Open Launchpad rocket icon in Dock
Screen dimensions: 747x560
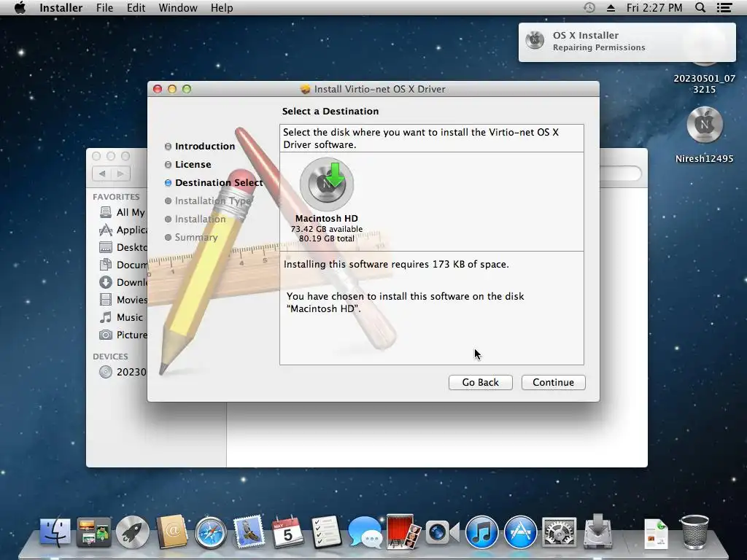[x=133, y=532]
